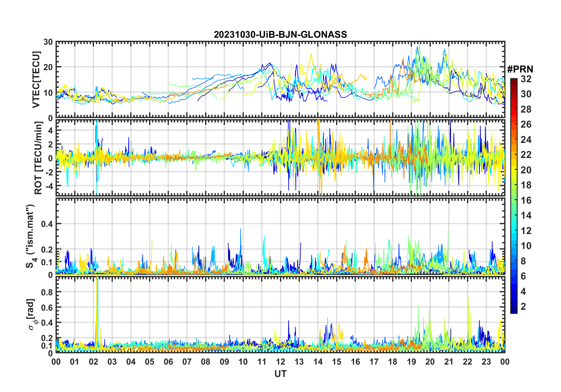Select tick label 18 on the #PRN colorbar
This screenshot has width=561, height=392.
click(526, 185)
